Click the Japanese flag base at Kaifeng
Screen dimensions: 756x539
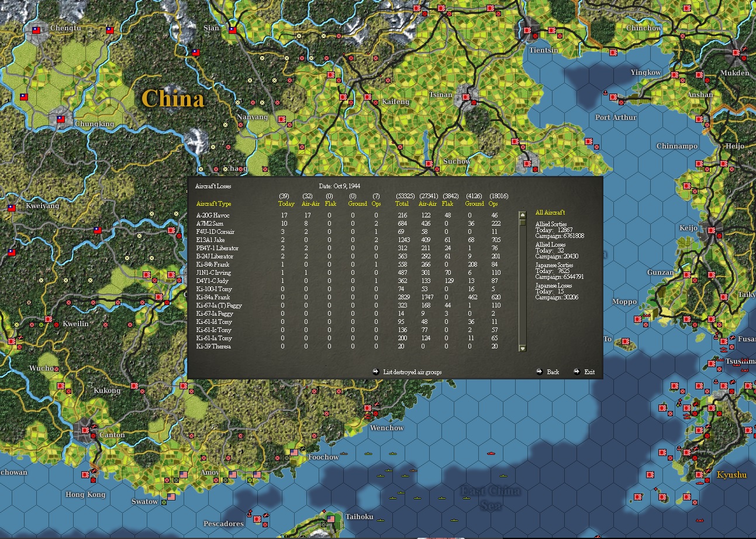click(x=368, y=97)
